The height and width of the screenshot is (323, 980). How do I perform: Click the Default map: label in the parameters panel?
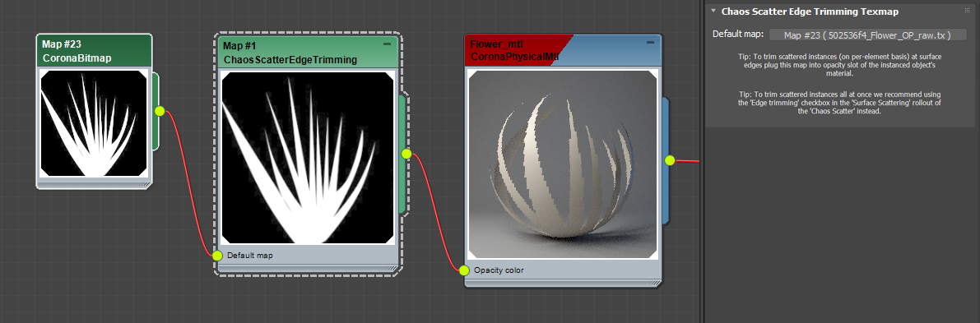point(737,34)
